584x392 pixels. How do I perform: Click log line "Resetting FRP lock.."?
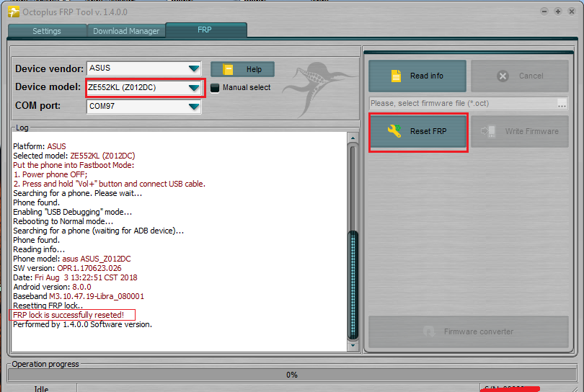tap(48, 306)
